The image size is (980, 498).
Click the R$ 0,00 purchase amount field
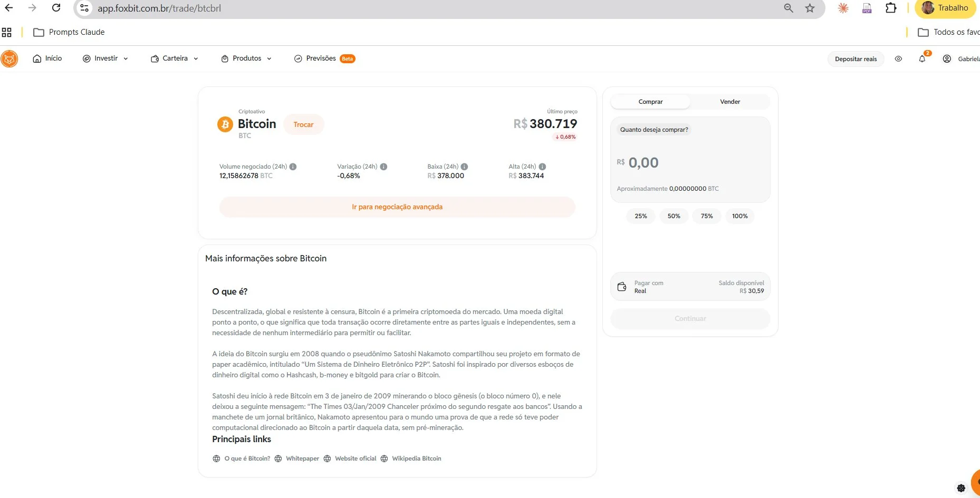643,162
